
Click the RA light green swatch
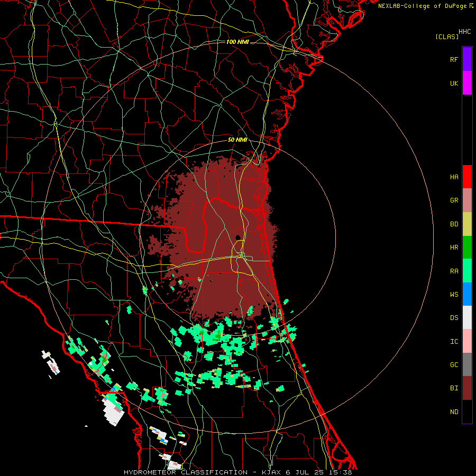(467, 271)
